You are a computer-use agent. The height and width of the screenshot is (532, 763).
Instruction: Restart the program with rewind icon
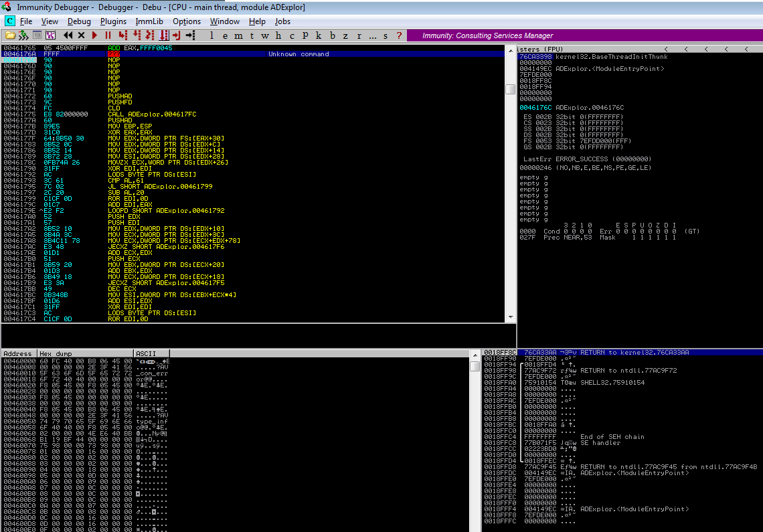(68, 35)
